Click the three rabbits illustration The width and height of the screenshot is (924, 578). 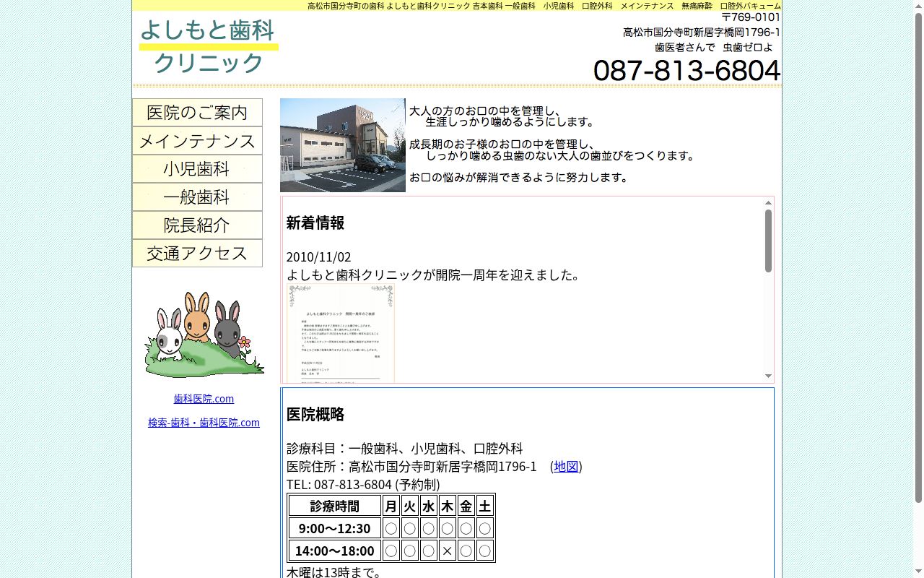click(x=204, y=334)
